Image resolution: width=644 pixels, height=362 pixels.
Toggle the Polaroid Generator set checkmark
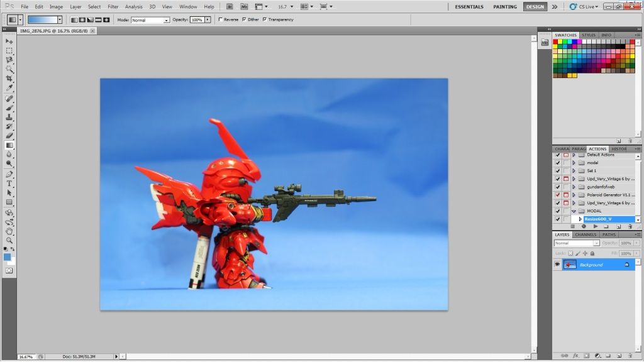tap(557, 195)
